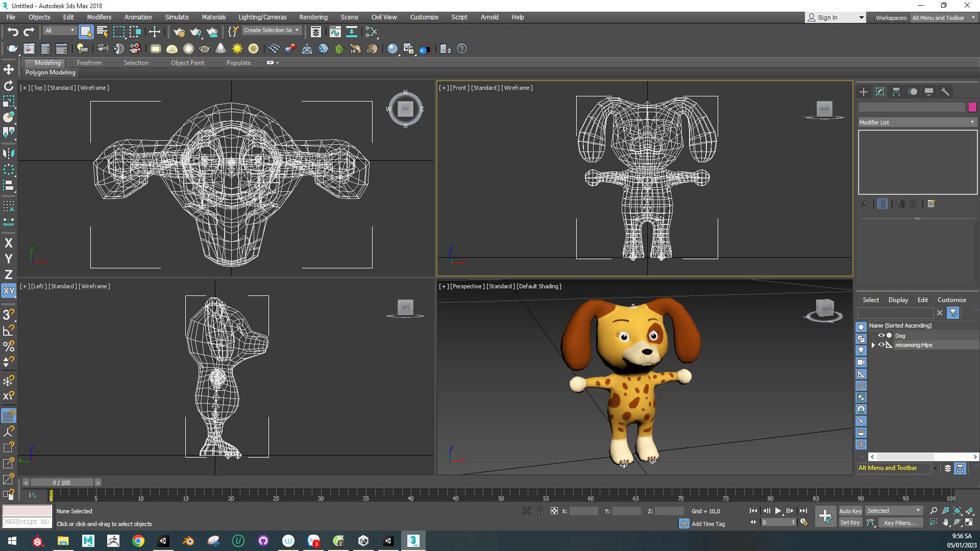Select the Rotate tool in left toolbar

tap(9, 86)
